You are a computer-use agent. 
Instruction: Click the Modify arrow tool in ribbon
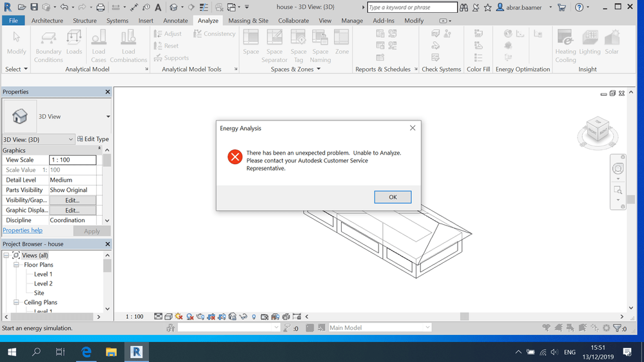pos(16,43)
